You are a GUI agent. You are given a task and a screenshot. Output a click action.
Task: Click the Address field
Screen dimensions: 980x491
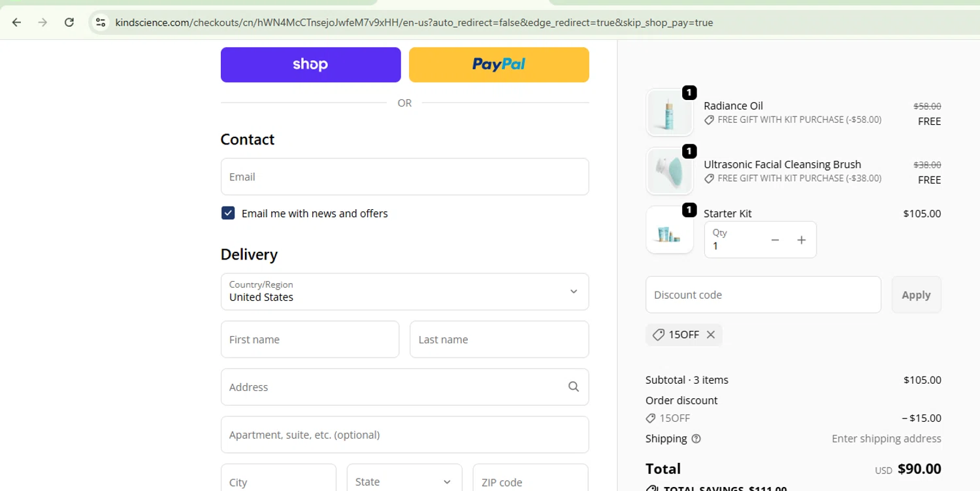(x=405, y=387)
